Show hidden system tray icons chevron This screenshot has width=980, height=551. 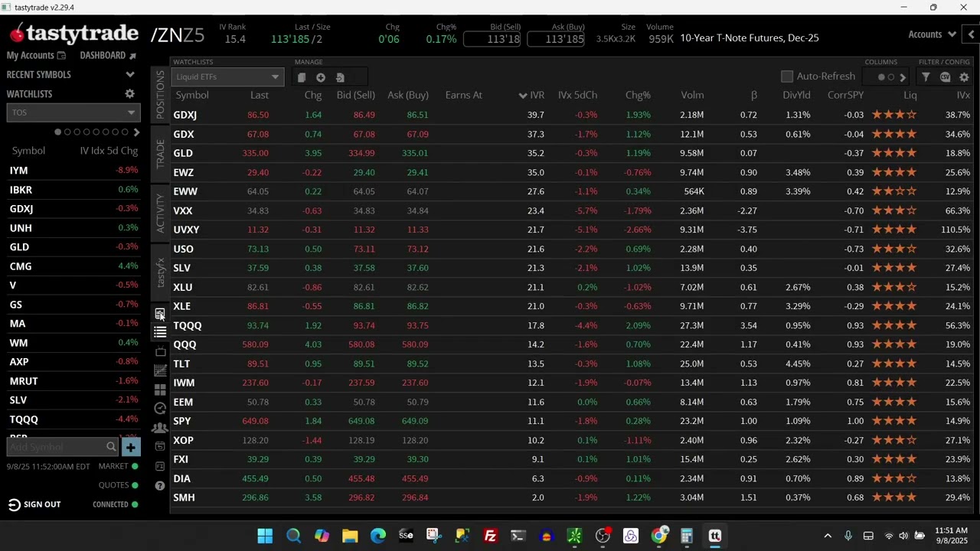click(x=828, y=536)
